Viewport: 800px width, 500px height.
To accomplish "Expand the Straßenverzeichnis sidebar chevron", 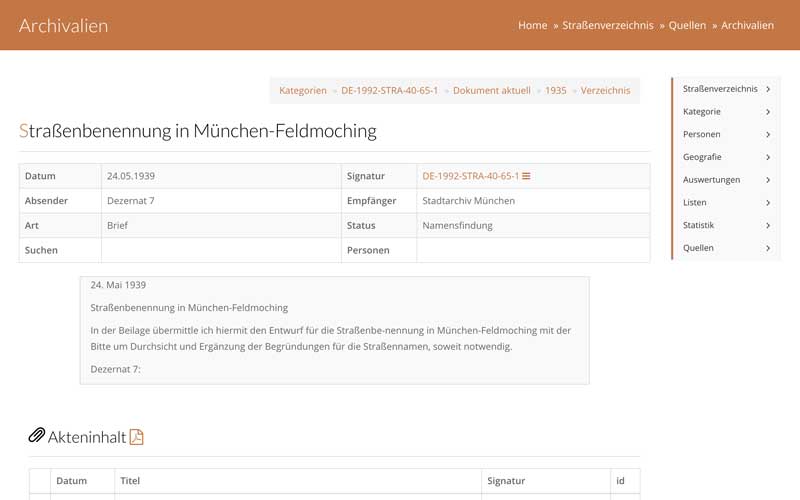I will pos(767,89).
